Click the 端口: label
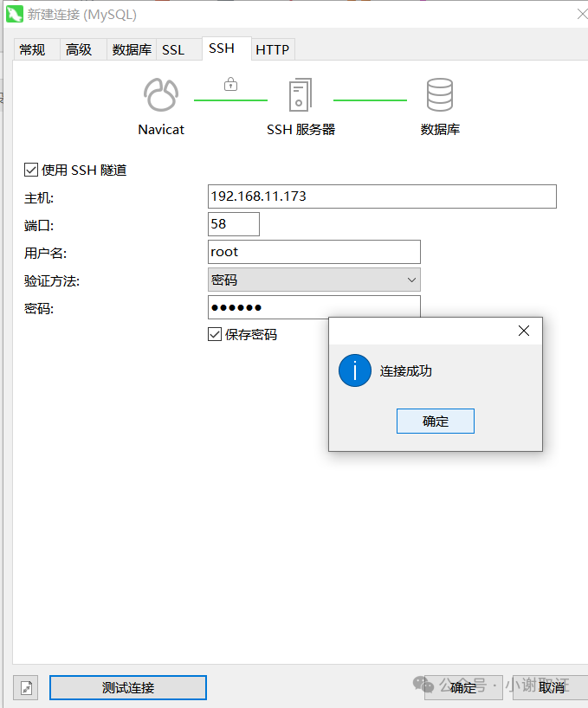Screen dimensions: 588x708 tap(39, 225)
